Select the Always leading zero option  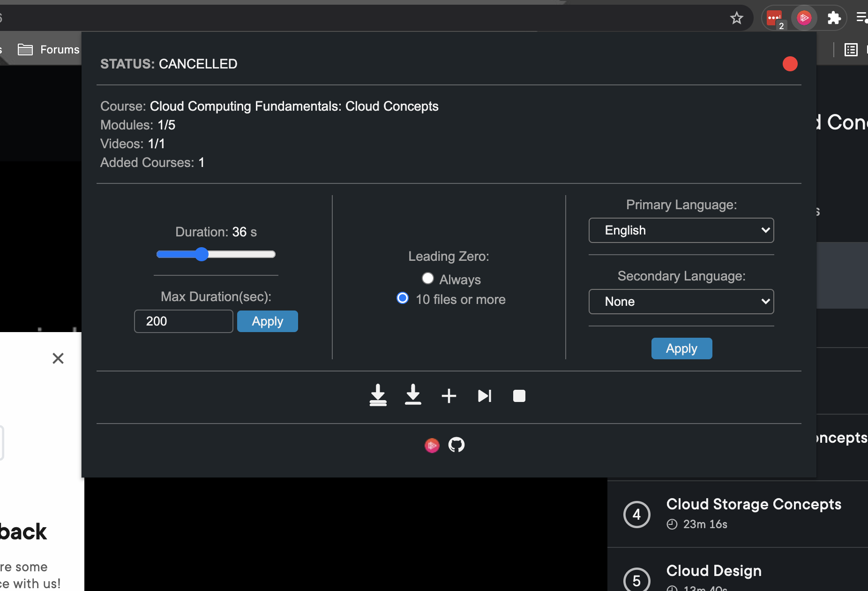click(x=427, y=279)
